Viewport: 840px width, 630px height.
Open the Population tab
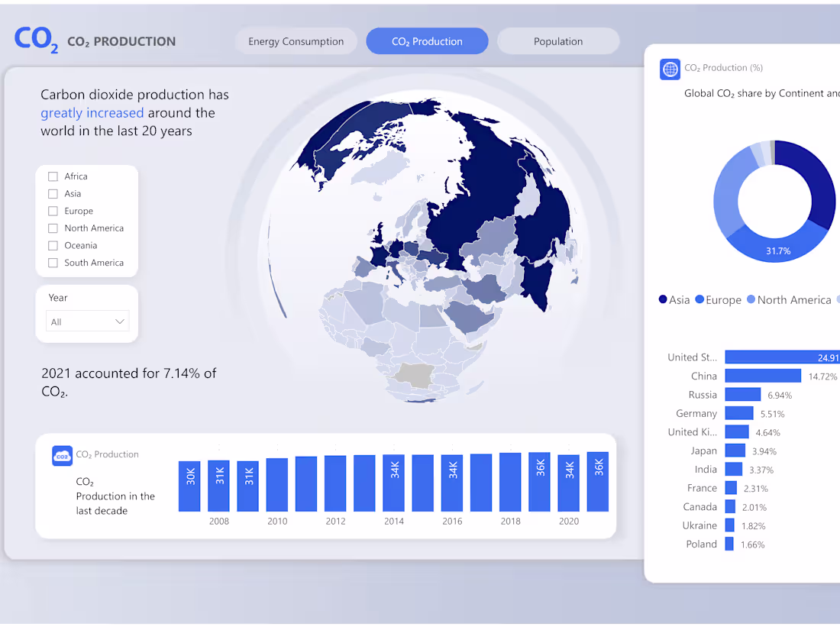558,40
